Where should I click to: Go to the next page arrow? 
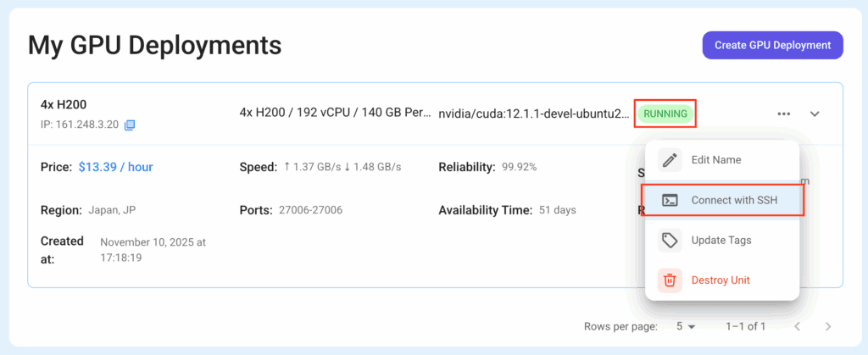click(828, 326)
